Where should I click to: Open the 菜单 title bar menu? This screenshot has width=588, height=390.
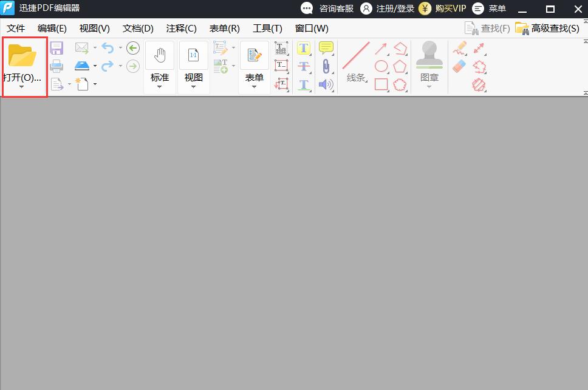click(x=489, y=9)
